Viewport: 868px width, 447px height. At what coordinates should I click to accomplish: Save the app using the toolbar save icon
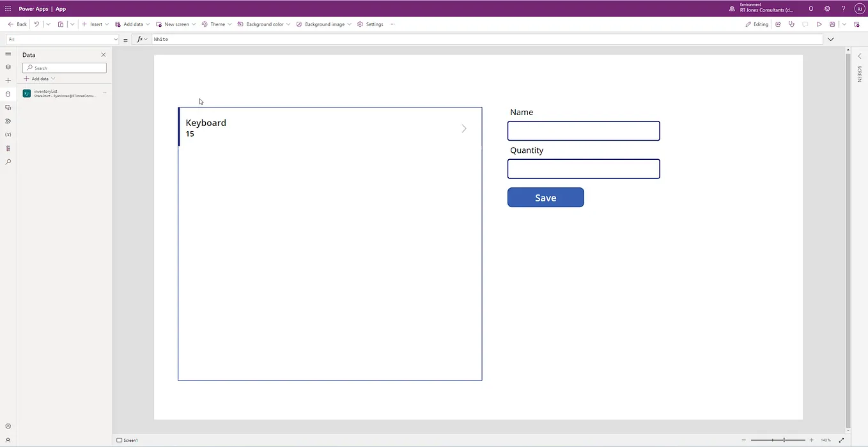832,24
